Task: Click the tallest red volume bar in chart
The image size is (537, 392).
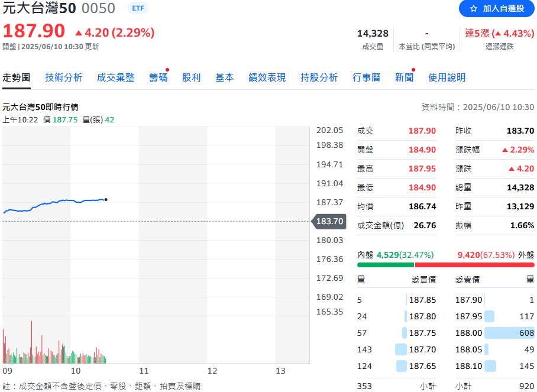Action: point(31,342)
